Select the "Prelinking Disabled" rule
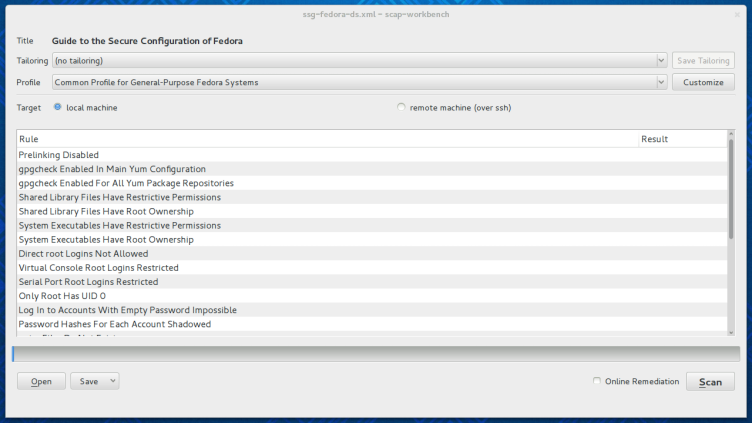This screenshot has width=752, height=423. pyautogui.click(x=372, y=155)
